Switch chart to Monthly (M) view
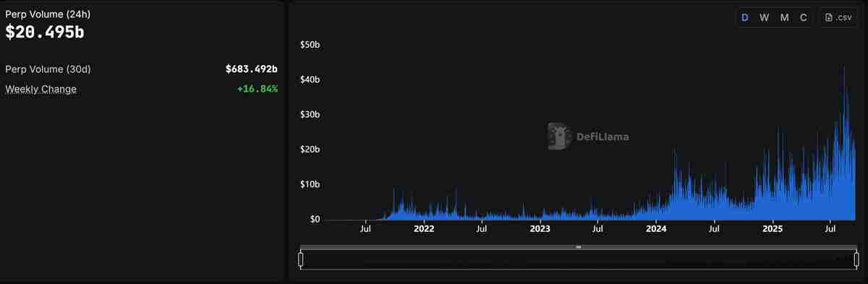The width and height of the screenshot is (868, 284). click(784, 17)
